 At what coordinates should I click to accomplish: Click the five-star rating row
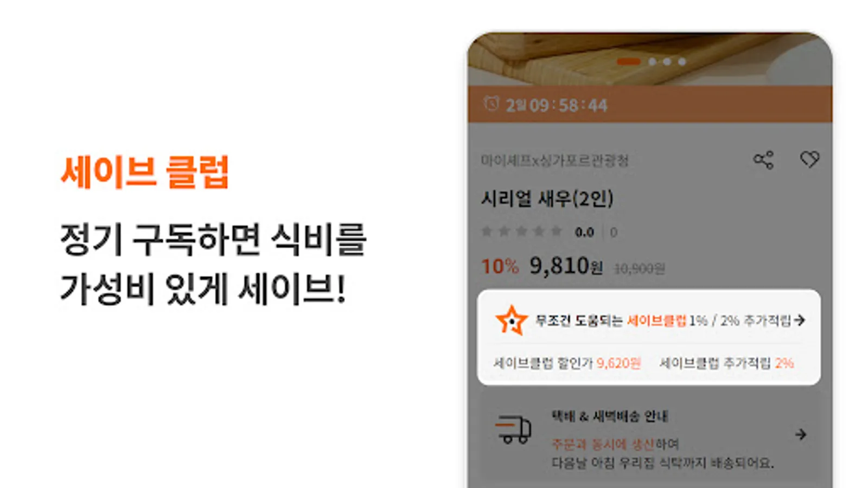coord(521,232)
